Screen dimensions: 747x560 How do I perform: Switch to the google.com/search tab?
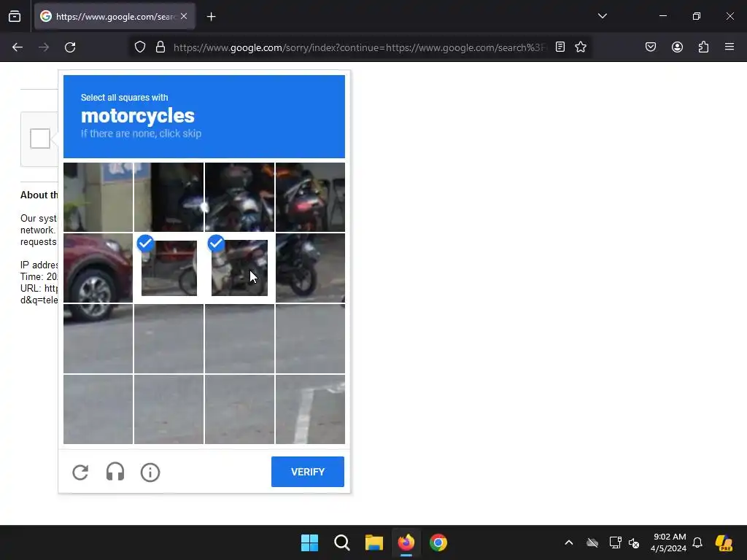[x=115, y=16]
